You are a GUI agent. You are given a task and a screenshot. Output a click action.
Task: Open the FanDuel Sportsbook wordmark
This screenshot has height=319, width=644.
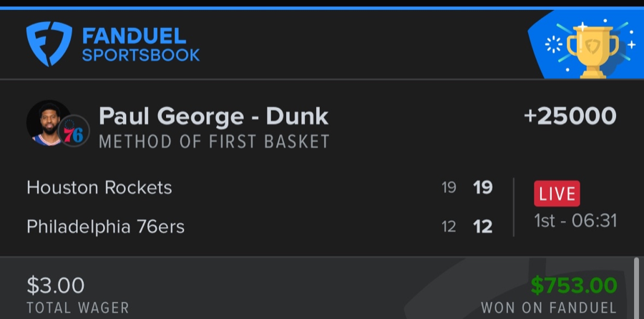click(140, 44)
